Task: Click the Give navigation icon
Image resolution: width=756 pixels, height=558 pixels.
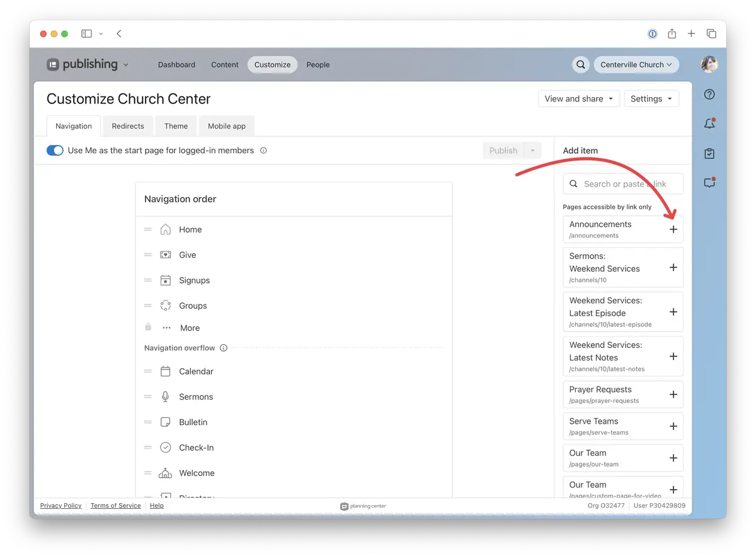Action: 166,255
